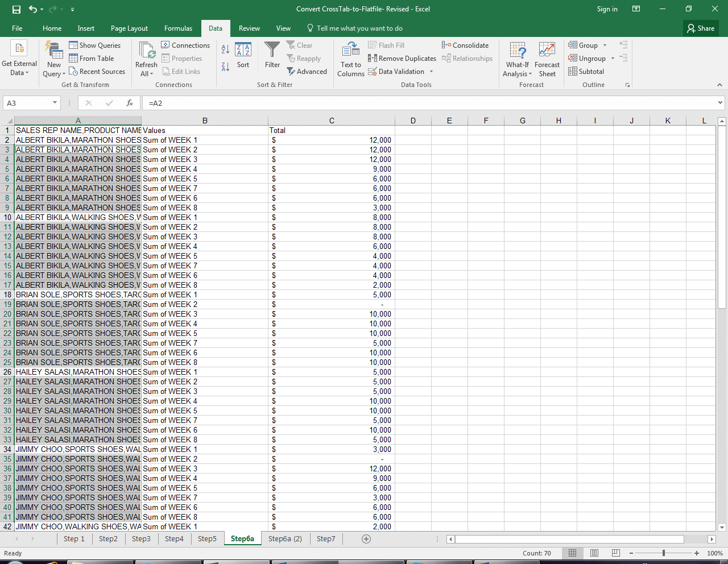Open the File menu
This screenshot has width=728, height=564.
(x=17, y=28)
